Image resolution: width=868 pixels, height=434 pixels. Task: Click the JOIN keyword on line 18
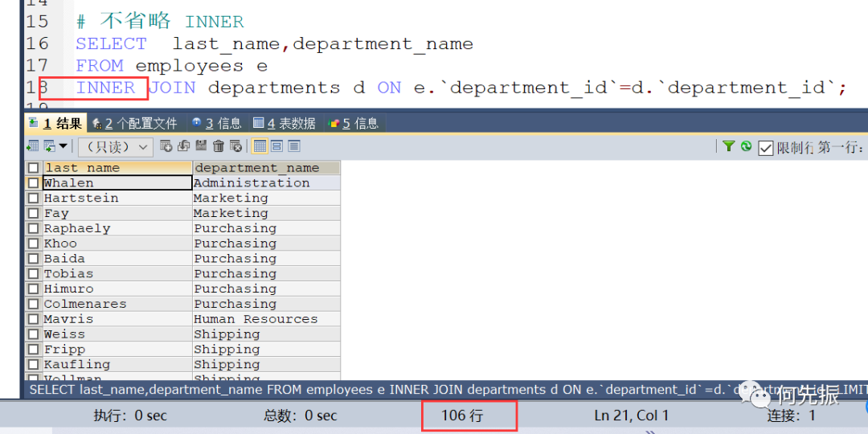tap(173, 88)
